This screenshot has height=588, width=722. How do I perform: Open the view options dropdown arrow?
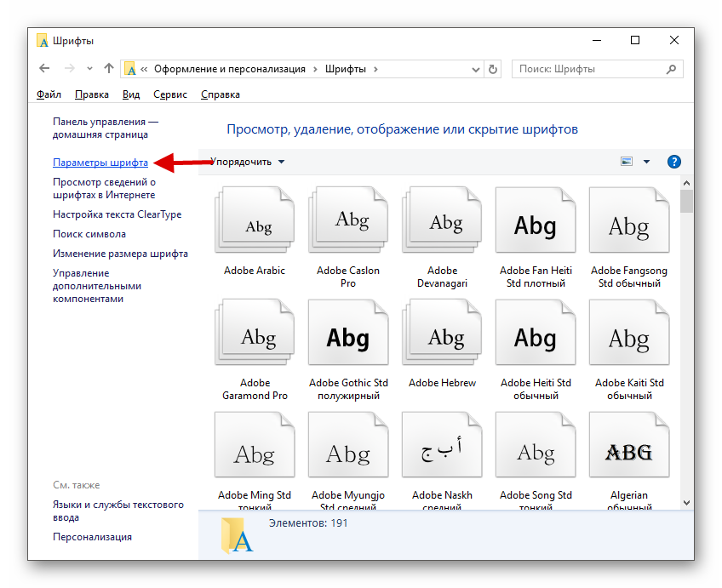pyautogui.click(x=646, y=162)
